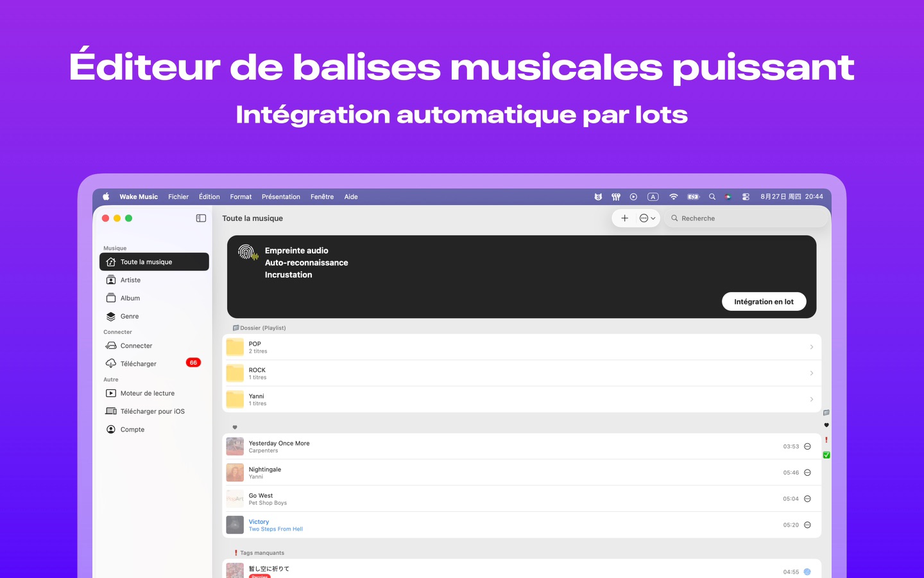Open the ROCK folder icon

pyautogui.click(x=235, y=373)
